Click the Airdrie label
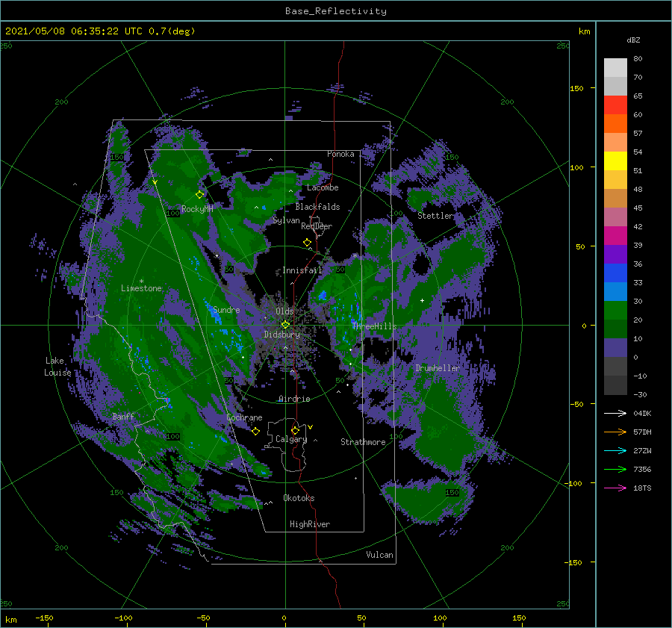 [x=294, y=399]
